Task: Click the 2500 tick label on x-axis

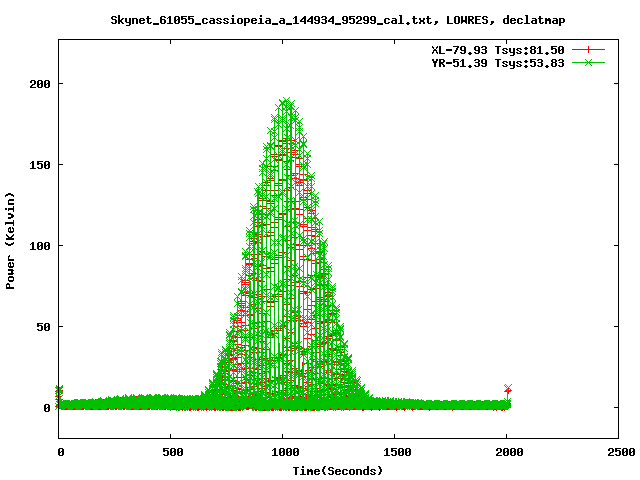Action: [618, 452]
